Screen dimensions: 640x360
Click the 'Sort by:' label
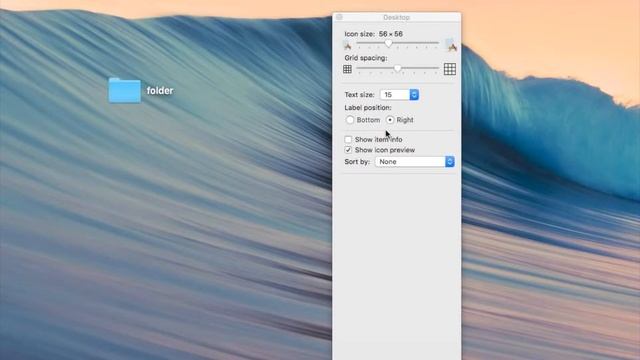(x=357, y=162)
